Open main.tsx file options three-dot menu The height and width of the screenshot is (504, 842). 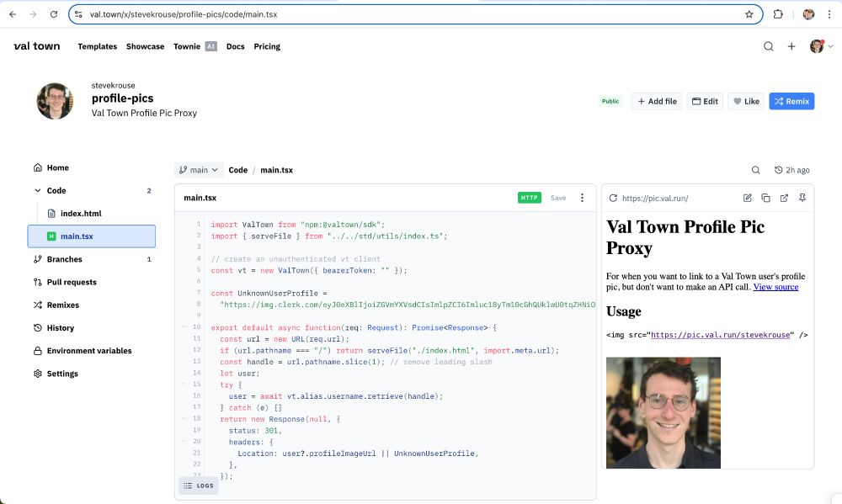coord(582,198)
